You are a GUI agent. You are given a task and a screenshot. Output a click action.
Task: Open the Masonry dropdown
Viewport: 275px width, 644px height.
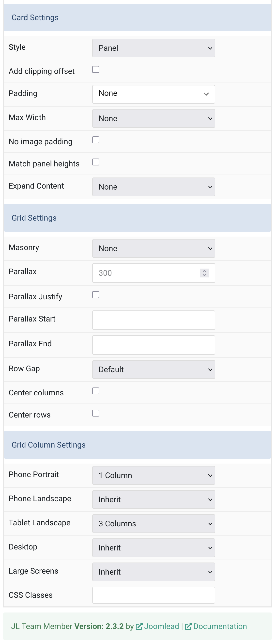[153, 248]
